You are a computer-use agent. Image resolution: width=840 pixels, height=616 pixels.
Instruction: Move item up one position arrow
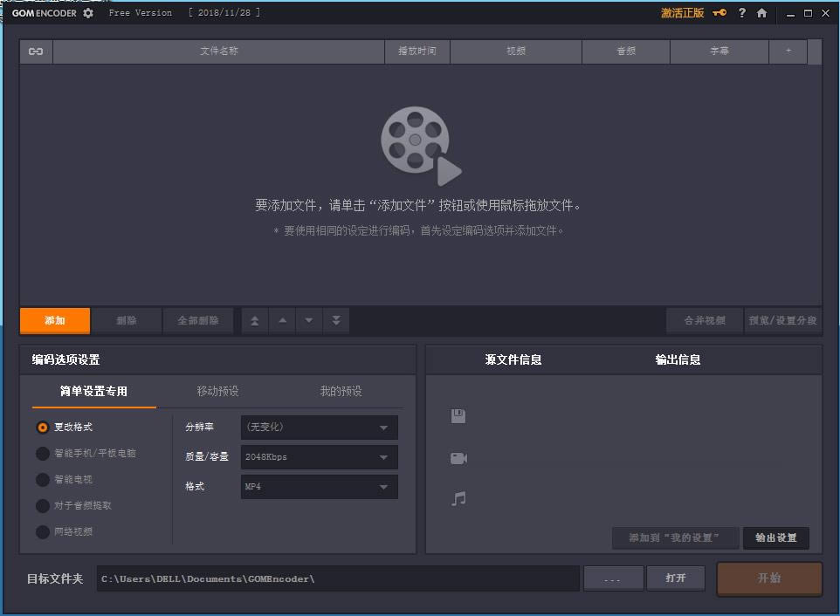[x=282, y=320]
